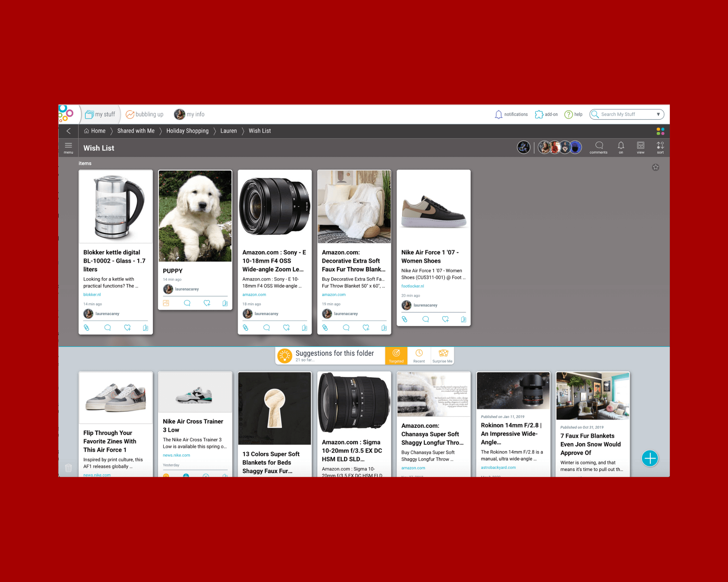Visit news.nike.com link on Cross Trainer card
Image resolution: width=728 pixels, height=582 pixels.
point(177,455)
